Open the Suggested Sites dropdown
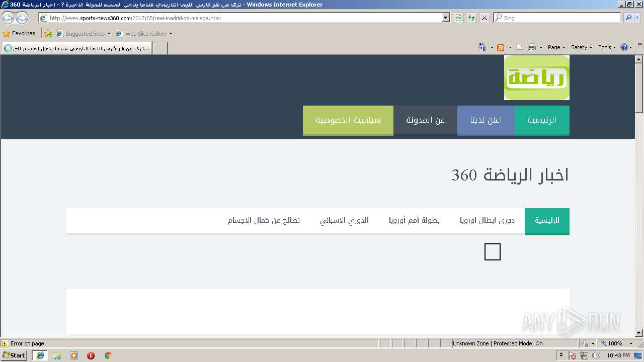This screenshot has width=644, height=362. tap(83, 34)
